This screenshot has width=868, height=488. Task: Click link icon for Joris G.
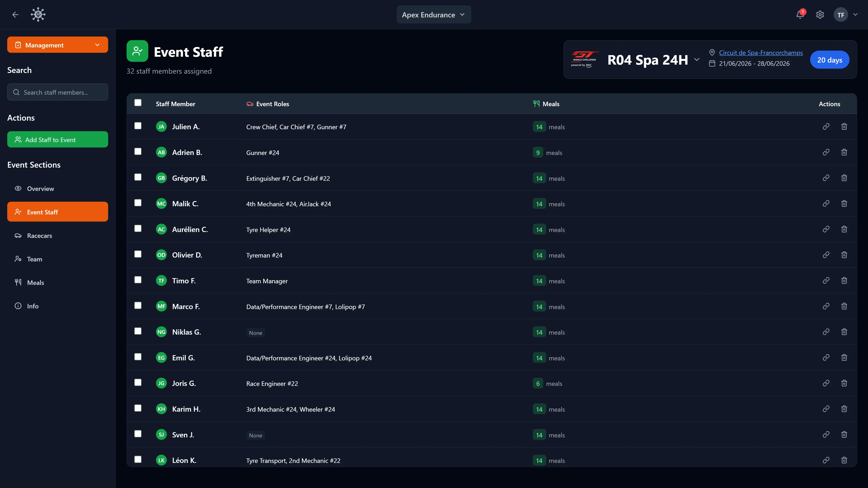tap(826, 383)
